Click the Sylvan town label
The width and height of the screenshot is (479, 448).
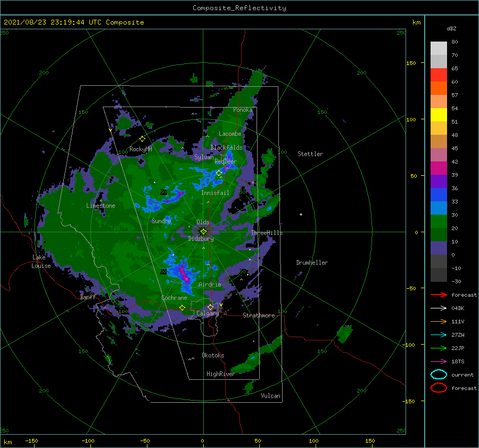(x=204, y=157)
